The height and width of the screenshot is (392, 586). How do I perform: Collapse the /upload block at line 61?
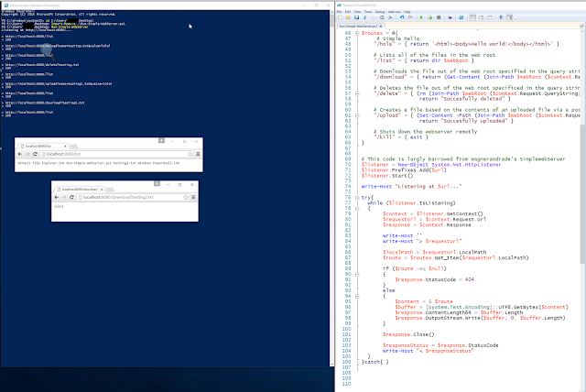pos(357,115)
